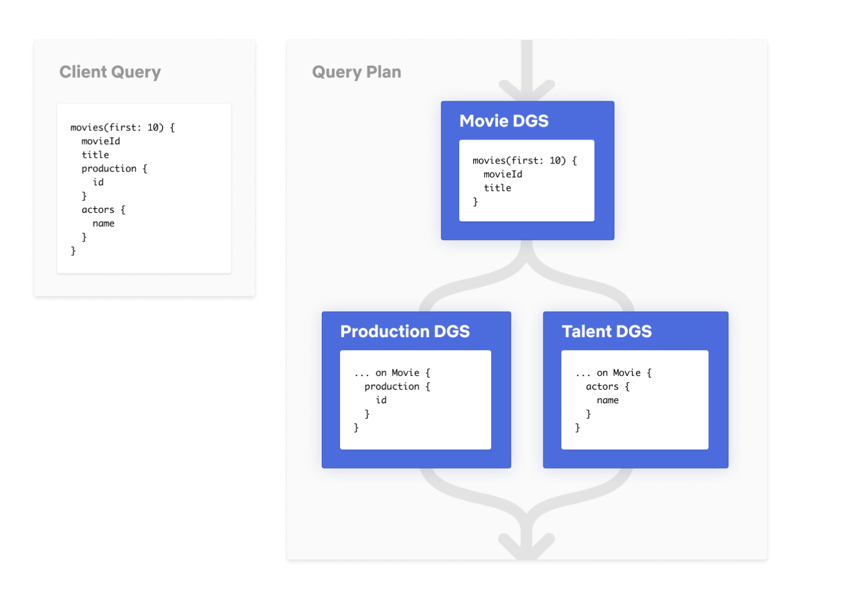Click 'production {' in Client Query
The width and height of the screenshot is (868, 595).
click(115, 169)
